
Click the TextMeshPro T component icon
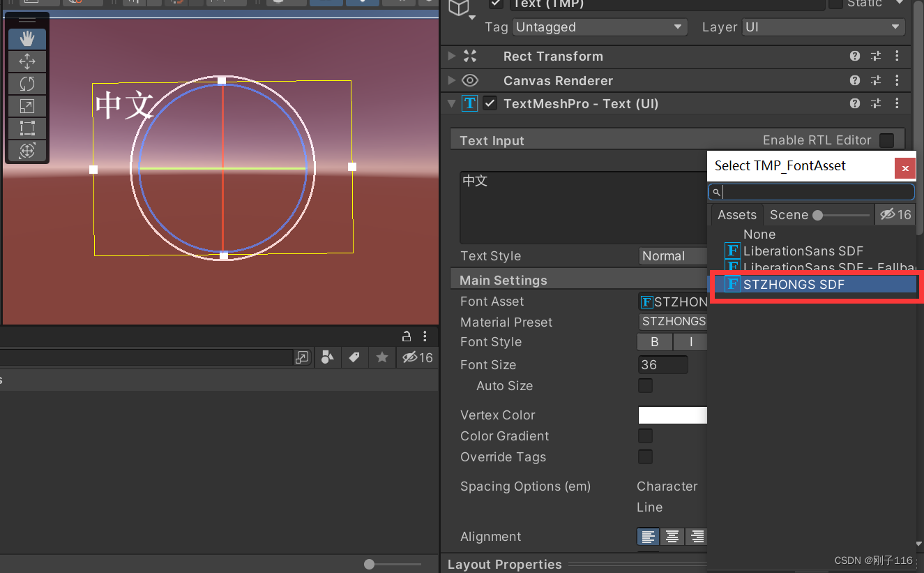(x=470, y=104)
